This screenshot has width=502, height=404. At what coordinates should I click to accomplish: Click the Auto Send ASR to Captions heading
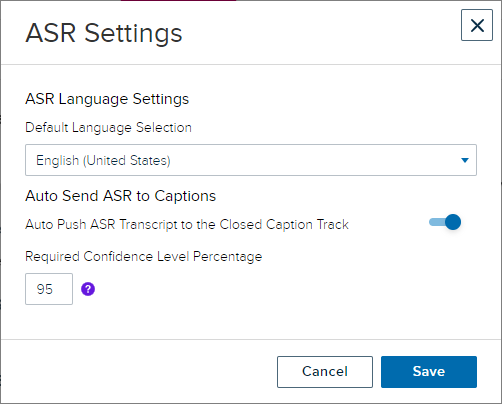point(121,196)
